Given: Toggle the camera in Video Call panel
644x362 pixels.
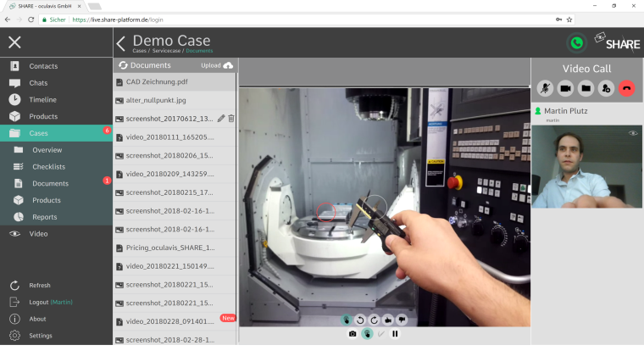Looking at the screenshot, I should click(566, 88).
